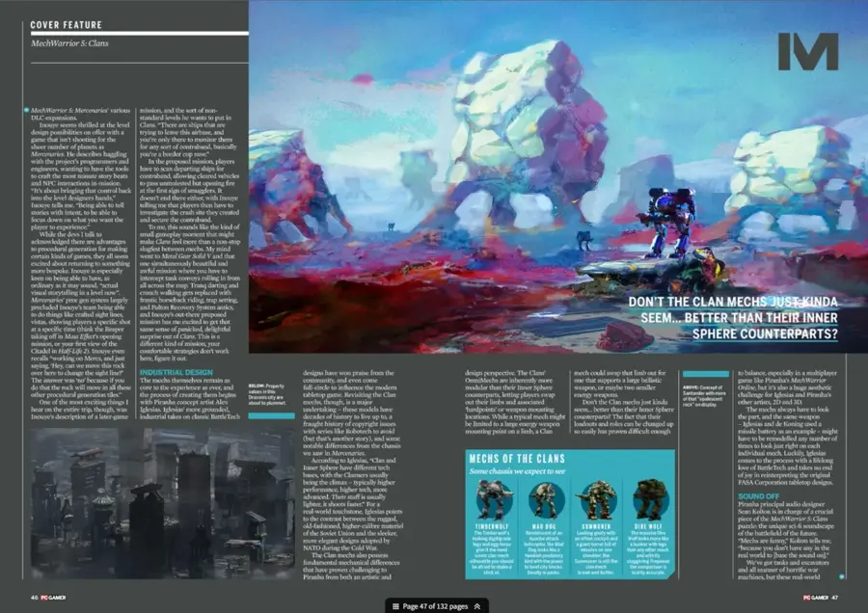868x613 pixels.
Task: Click the 'TIMBERWOLF' label
Action: pos(492,526)
